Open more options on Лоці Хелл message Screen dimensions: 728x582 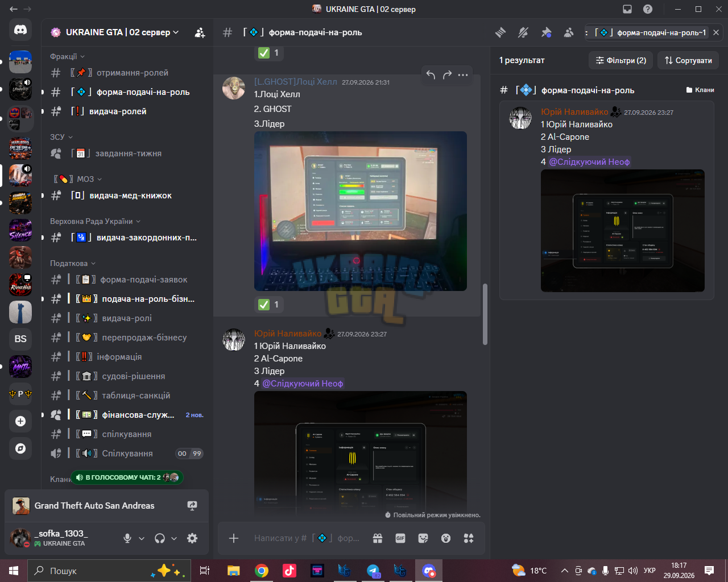point(463,75)
